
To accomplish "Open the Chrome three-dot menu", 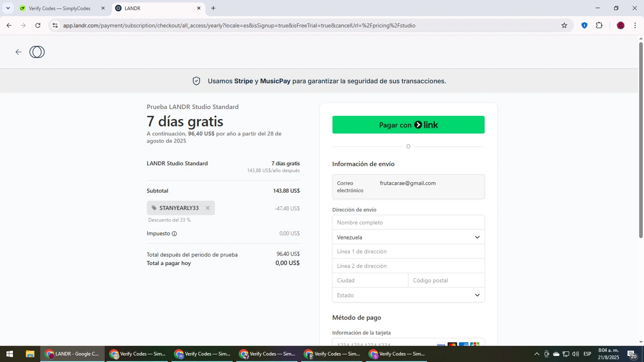I will tap(635, 25).
